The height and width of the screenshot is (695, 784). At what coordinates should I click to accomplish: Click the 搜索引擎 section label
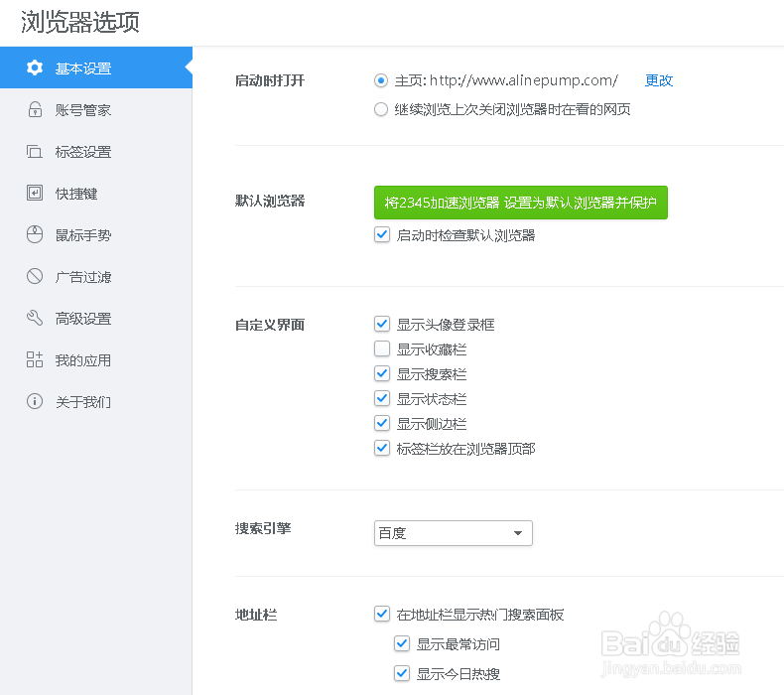click(263, 528)
